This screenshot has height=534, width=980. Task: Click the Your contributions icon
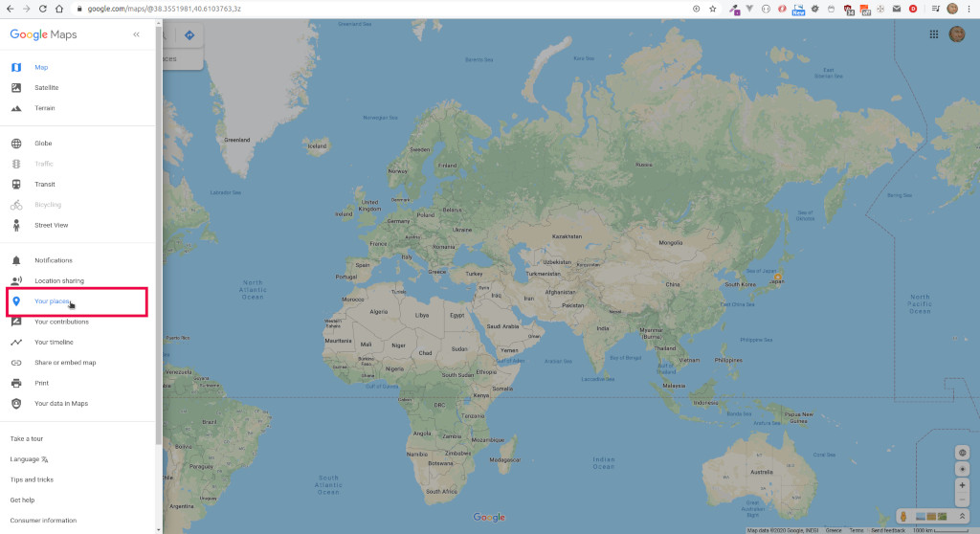[x=16, y=322]
